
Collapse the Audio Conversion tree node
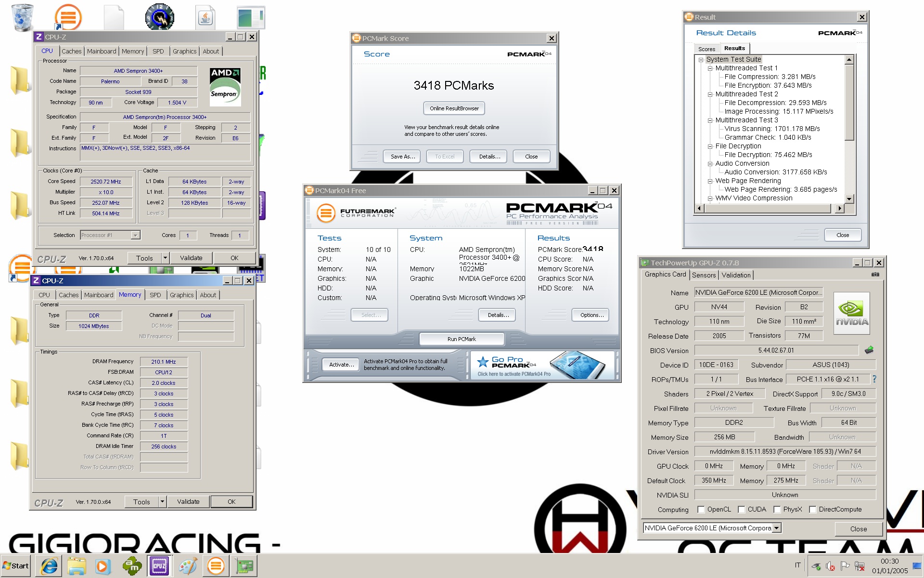710,164
